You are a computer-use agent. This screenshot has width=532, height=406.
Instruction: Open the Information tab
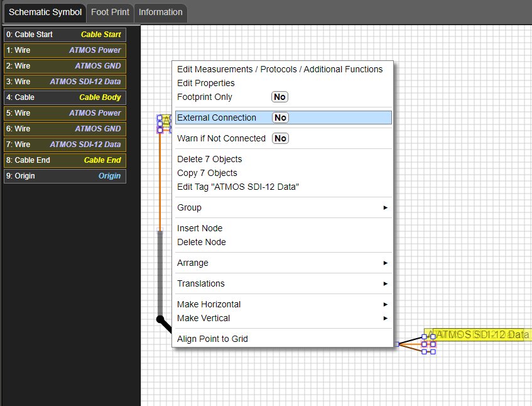click(x=160, y=12)
